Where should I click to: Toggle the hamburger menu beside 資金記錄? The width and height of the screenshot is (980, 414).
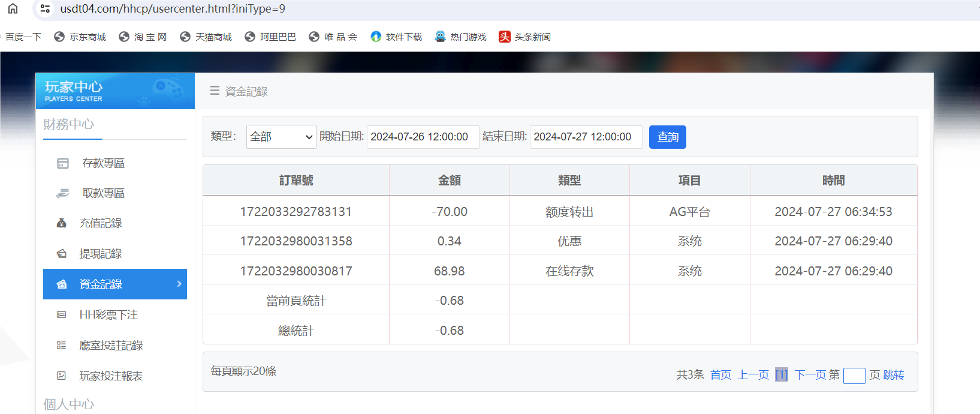point(215,91)
